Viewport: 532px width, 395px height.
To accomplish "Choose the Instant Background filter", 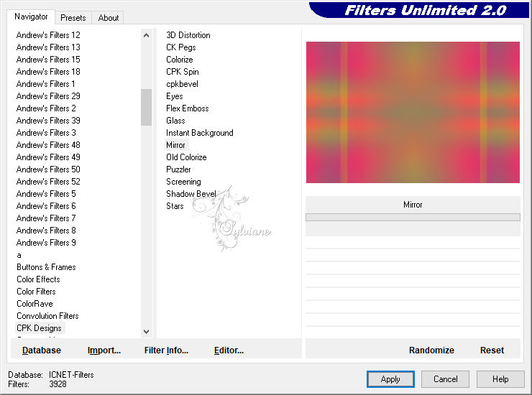I will point(200,133).
